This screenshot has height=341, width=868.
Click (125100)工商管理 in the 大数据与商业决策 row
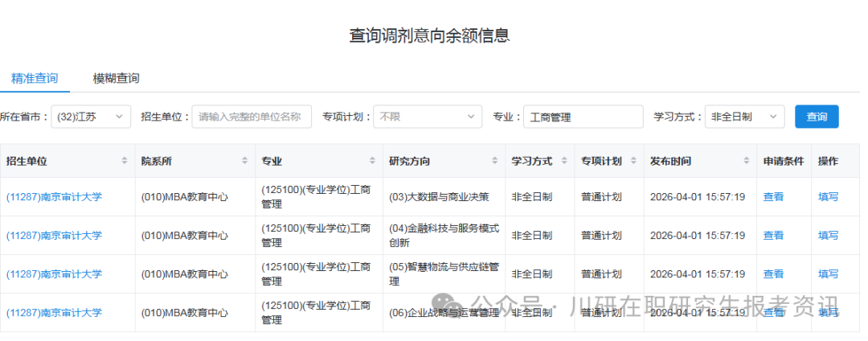coord(316,196)
